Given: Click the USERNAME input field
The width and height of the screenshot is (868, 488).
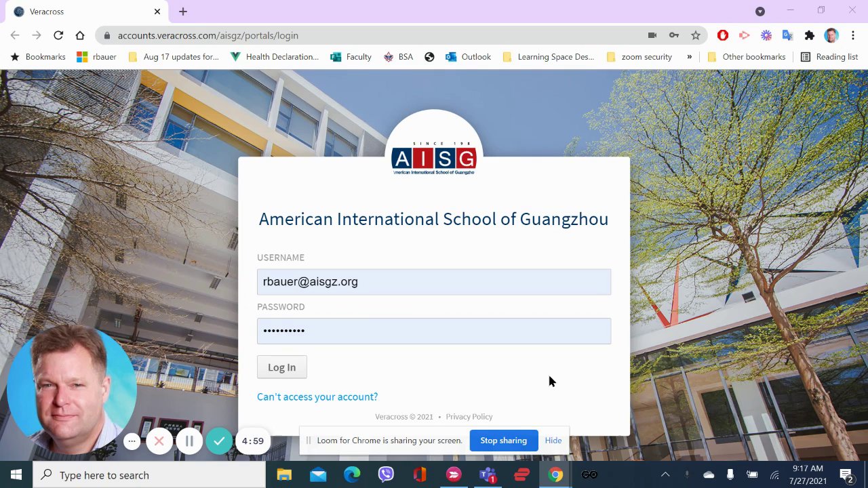Looking at the screenshot, I should click(434, 282).
